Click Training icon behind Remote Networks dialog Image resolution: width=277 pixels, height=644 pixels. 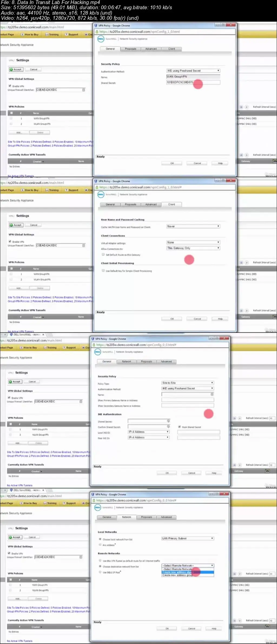click(45, 503)
